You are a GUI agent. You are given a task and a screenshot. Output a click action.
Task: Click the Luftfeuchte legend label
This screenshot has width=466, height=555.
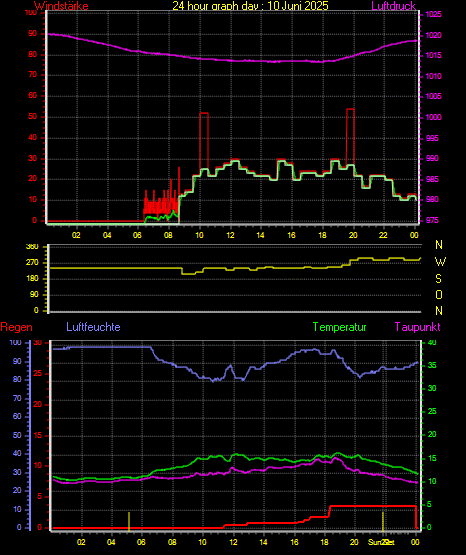[93, 327]
